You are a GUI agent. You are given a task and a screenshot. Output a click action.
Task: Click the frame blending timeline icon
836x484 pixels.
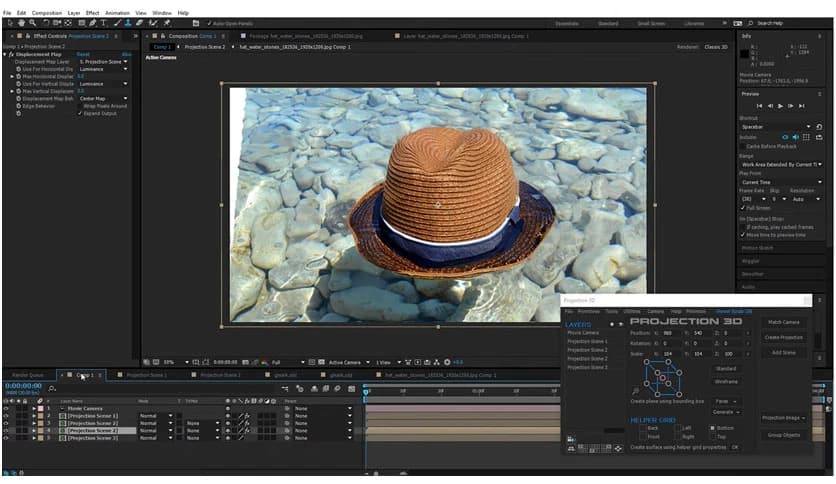pos(326,389)
